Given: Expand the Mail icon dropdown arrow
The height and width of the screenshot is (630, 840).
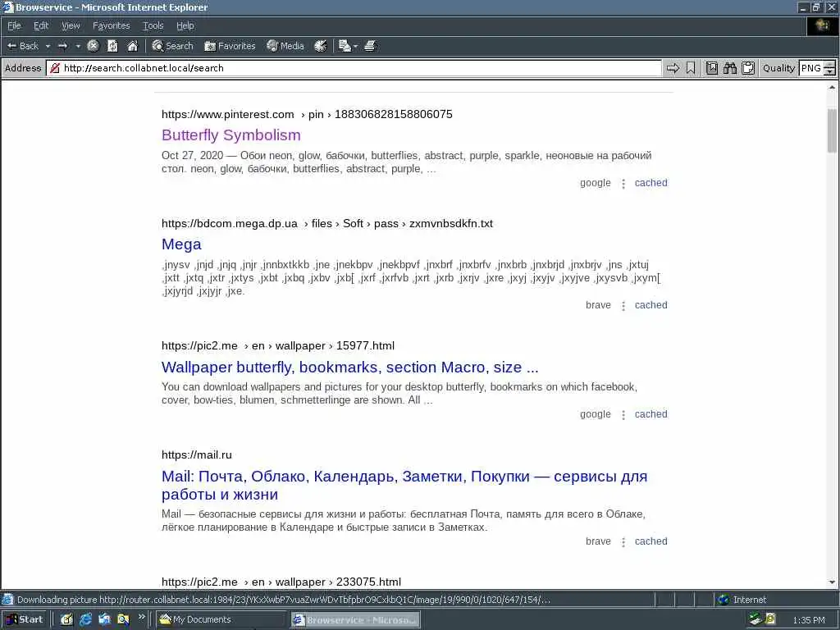Looking at the screenshot, I should (x=355, y=46).
